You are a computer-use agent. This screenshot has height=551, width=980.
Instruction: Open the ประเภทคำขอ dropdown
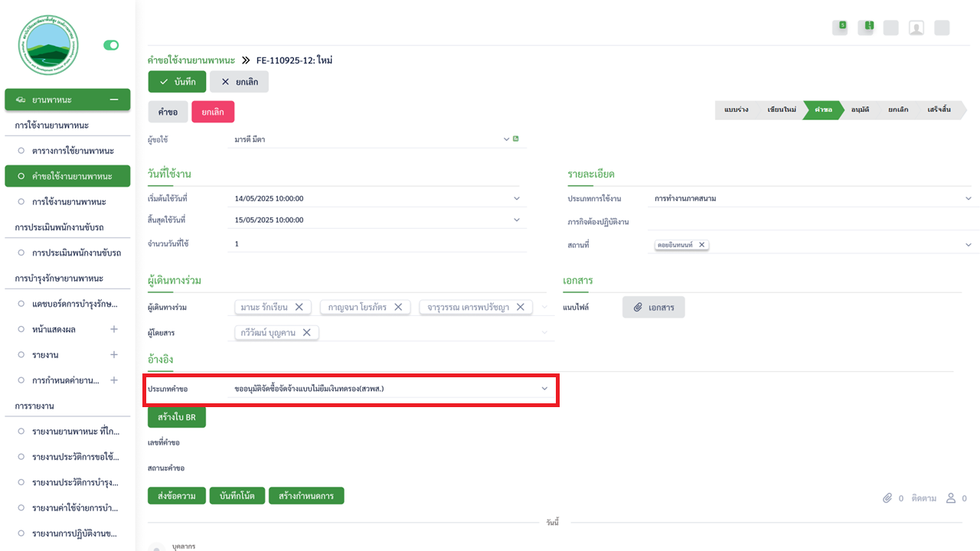[x=544, y=389]
